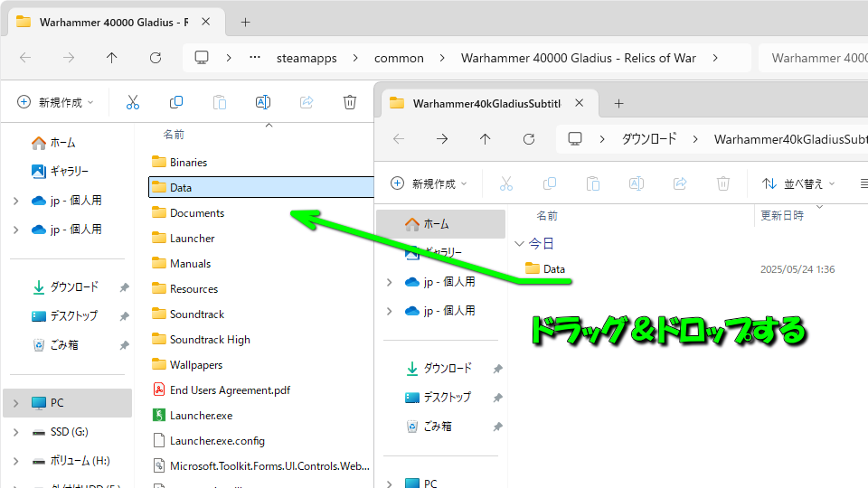
Task: Click Cut icon in Subtitle window toolbar
Action: (x=506, y=183)
